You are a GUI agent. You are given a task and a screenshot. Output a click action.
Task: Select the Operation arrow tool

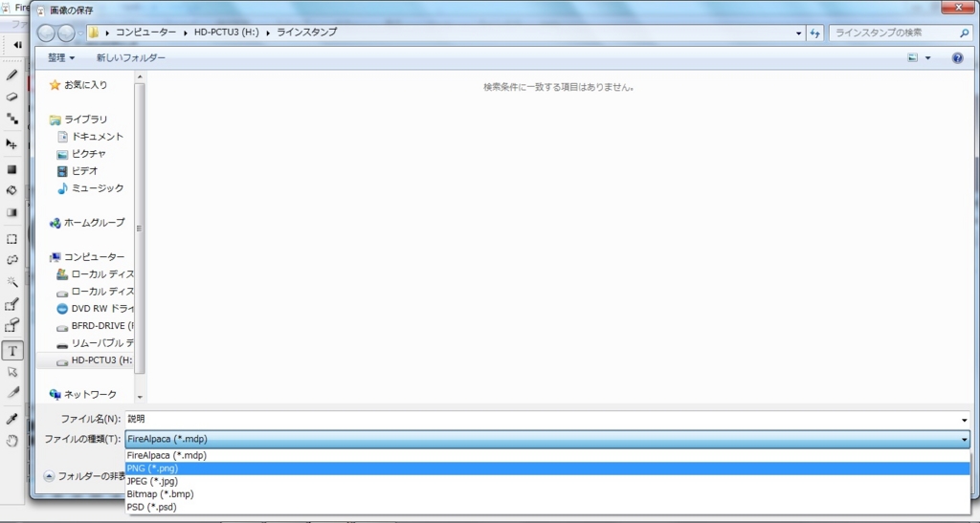pos(11,372)
